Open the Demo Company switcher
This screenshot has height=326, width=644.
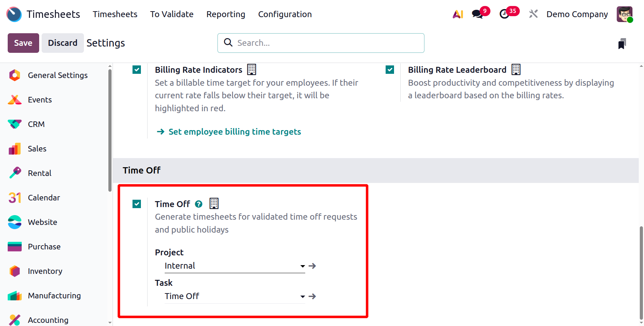pyautogui.click(x=577, y=14)
